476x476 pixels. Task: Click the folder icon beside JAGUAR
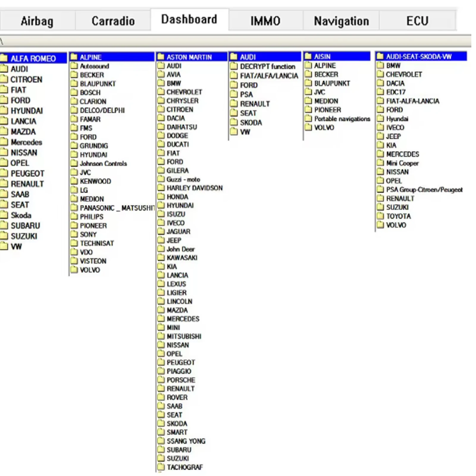coord(161,231)
